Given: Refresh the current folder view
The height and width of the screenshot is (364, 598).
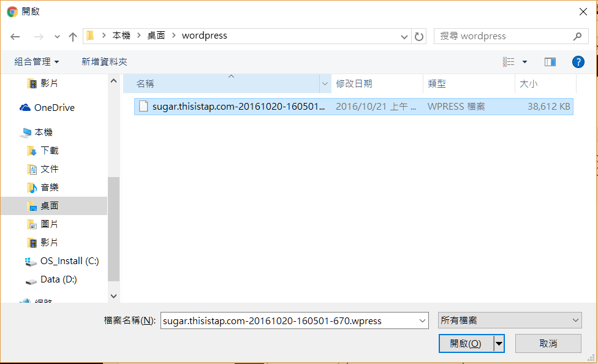Looking at the screenshot, I should 419,36.
